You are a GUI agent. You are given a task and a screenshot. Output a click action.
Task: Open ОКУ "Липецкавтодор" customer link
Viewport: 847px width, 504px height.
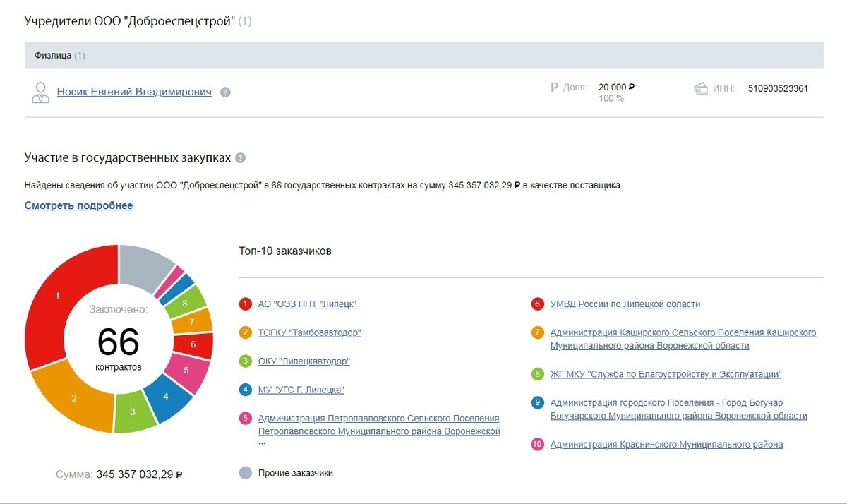(304, 361)
